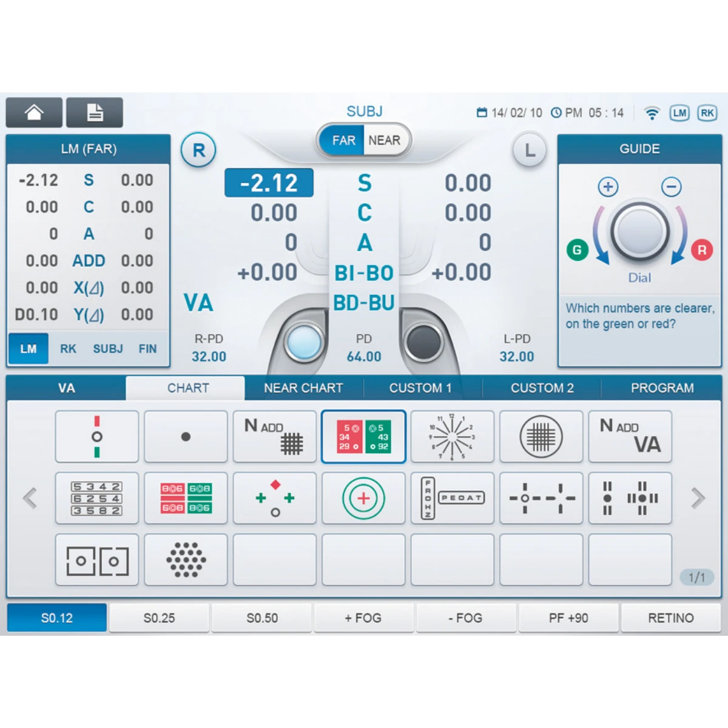Go to previous chart page arrow
Image resolution: width=728 pixels, height=728 pixels.
tap(30, 498)
